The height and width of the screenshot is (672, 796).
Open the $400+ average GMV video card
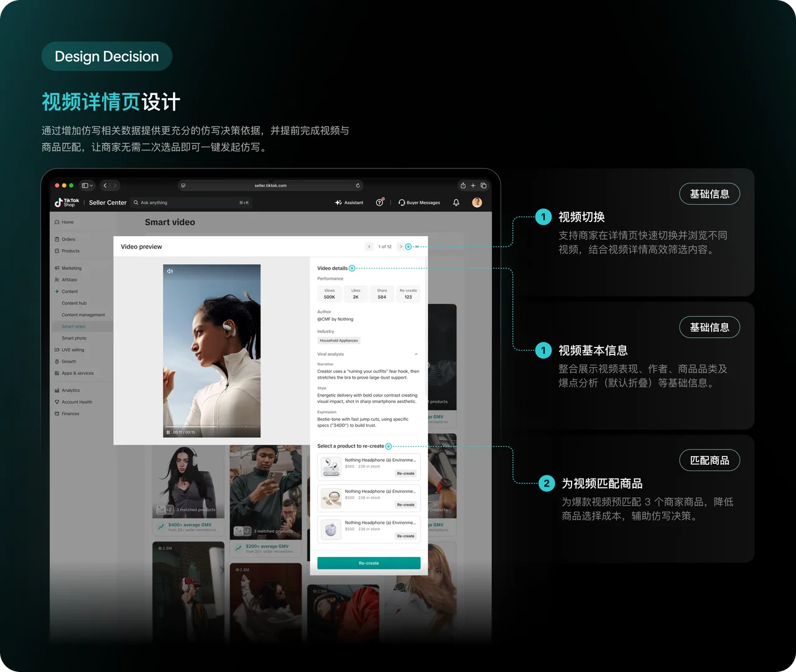pos(188,489)
